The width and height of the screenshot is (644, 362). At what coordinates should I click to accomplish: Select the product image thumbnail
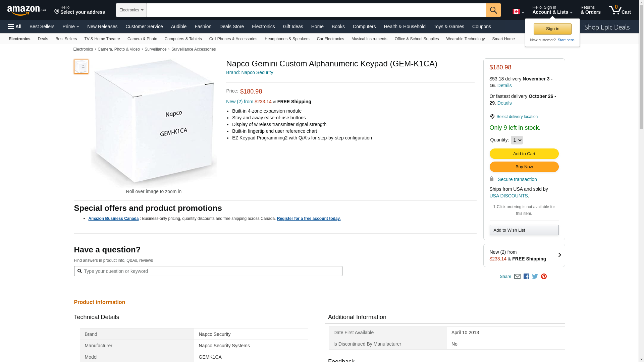click(x=81, y=67)
